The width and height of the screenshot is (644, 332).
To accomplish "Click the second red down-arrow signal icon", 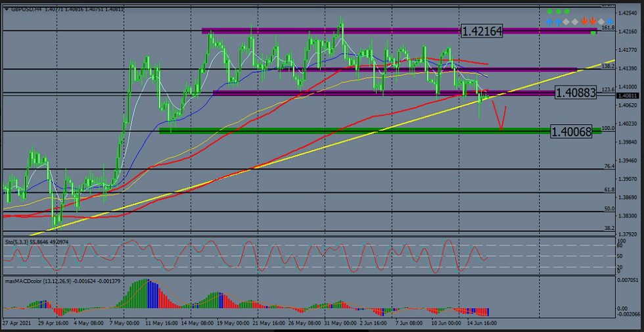I will point(593,22).
